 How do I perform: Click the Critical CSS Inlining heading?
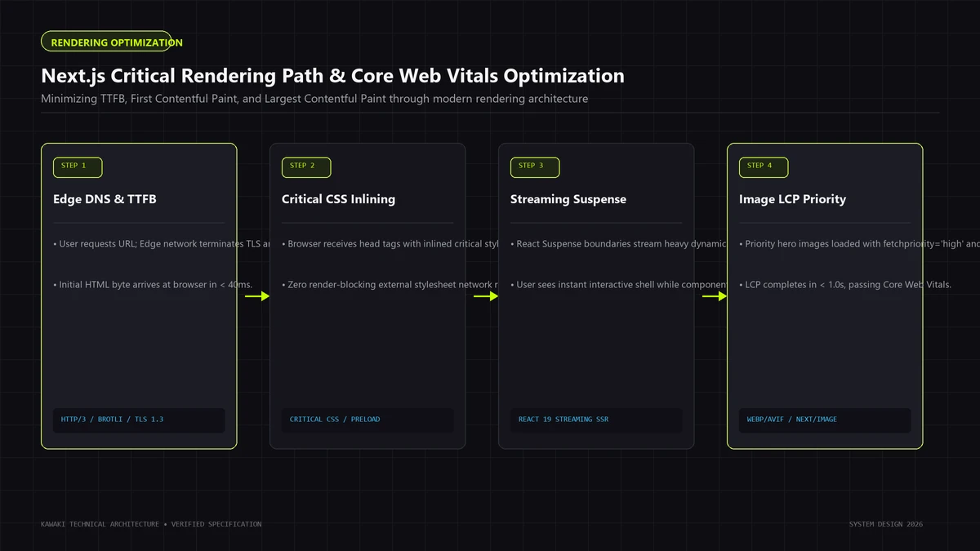pyautogui.click(x=338, y=199)
